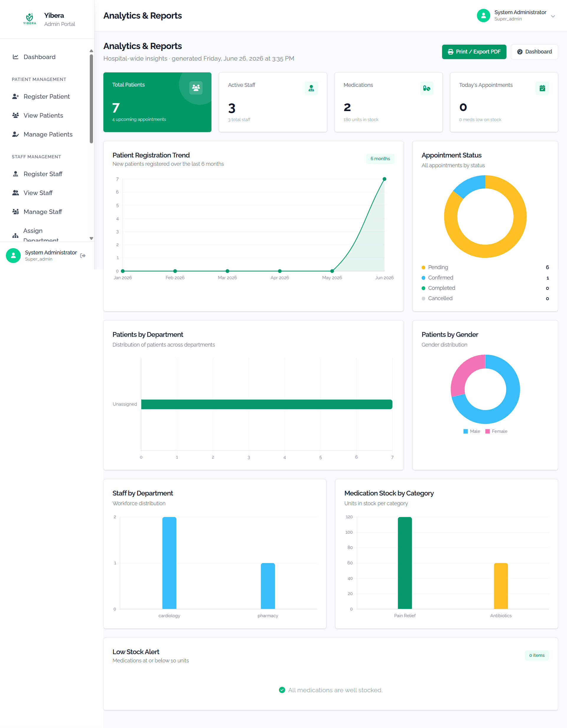Viewport: 567px width, 728px height.
Task: Click the Dashboard chart-line icon in the sidebar
Action: pyautogui.click(x=15, y=57)
